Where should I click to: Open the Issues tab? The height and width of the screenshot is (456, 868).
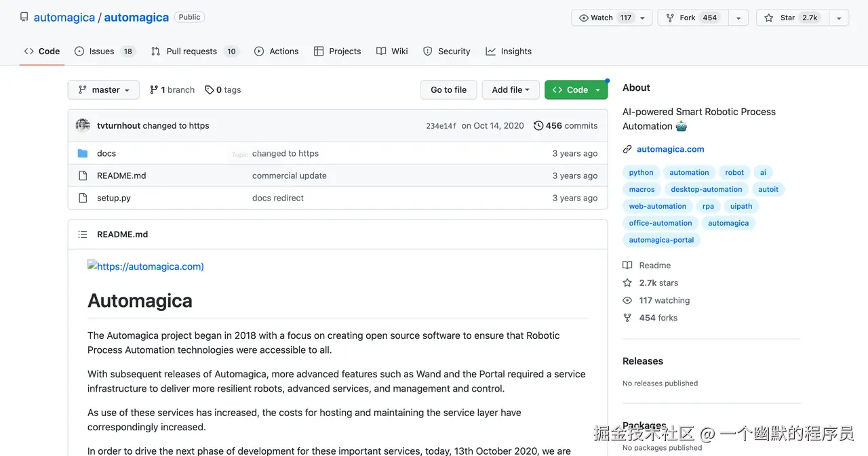(105, 51)
